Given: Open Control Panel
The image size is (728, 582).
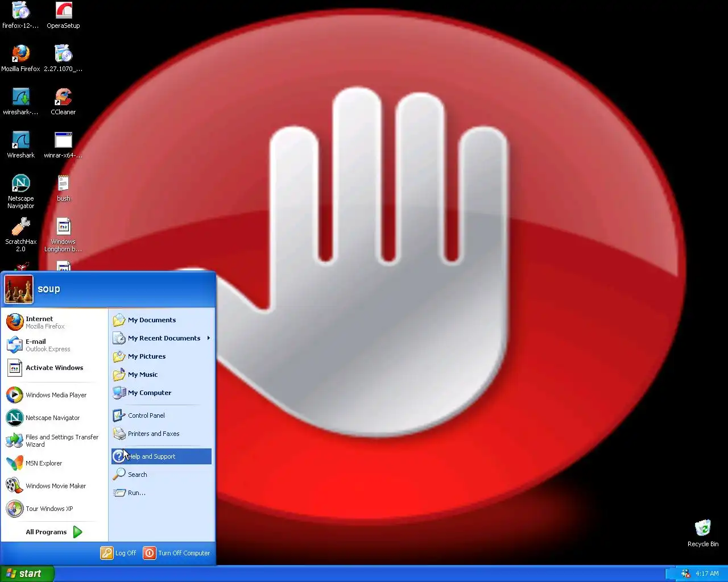Looking at the screenshot, I should (162, 415).
